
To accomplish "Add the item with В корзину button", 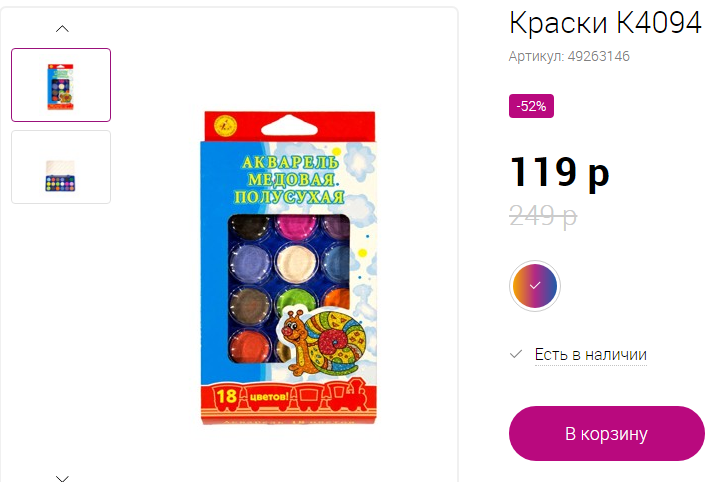I will coord(606,433).
